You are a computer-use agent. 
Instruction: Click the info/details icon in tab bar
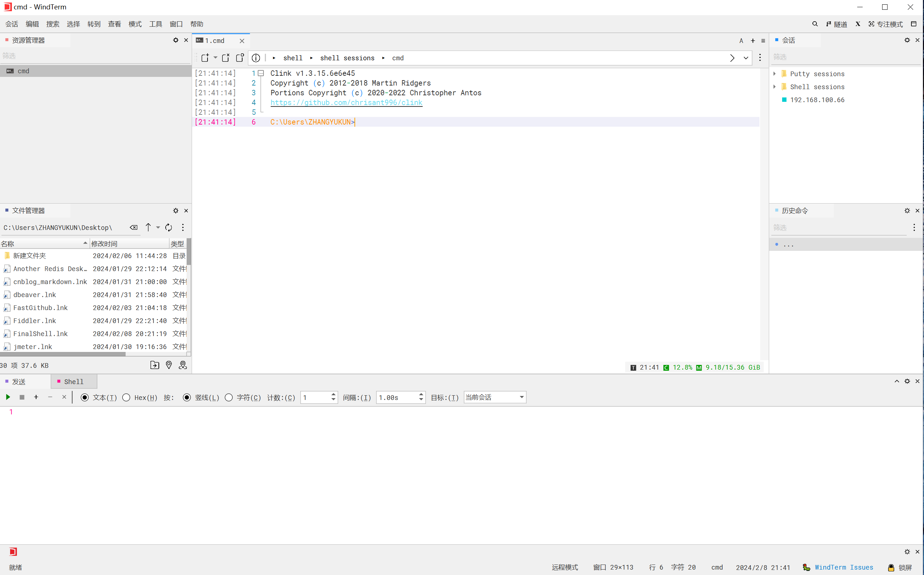[x=256, y=58]
